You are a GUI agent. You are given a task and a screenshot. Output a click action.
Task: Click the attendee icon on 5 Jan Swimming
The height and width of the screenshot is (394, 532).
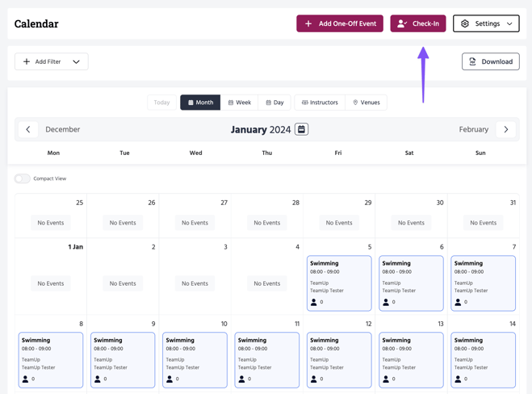pos(314,302)
